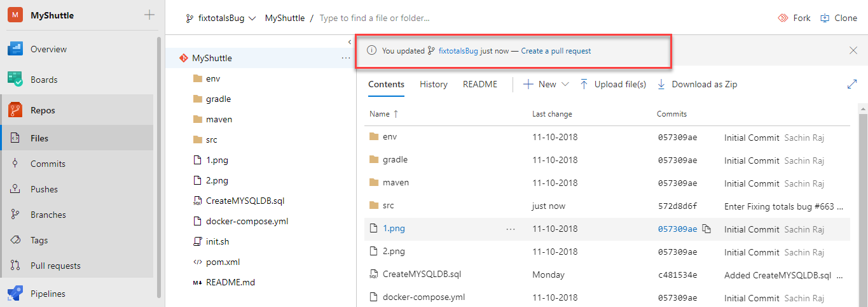The height and width of the screenshot is (307, 868).
Task: Open Branches page
Action: click(x=48, y=215)
